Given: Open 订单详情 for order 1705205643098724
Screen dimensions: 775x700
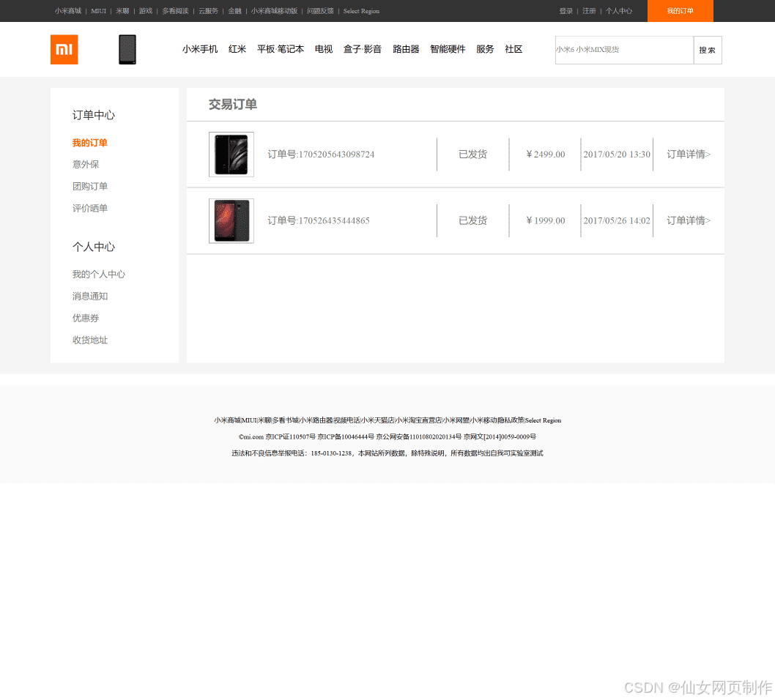Looking at the screenshot, I should pos(687,154).
